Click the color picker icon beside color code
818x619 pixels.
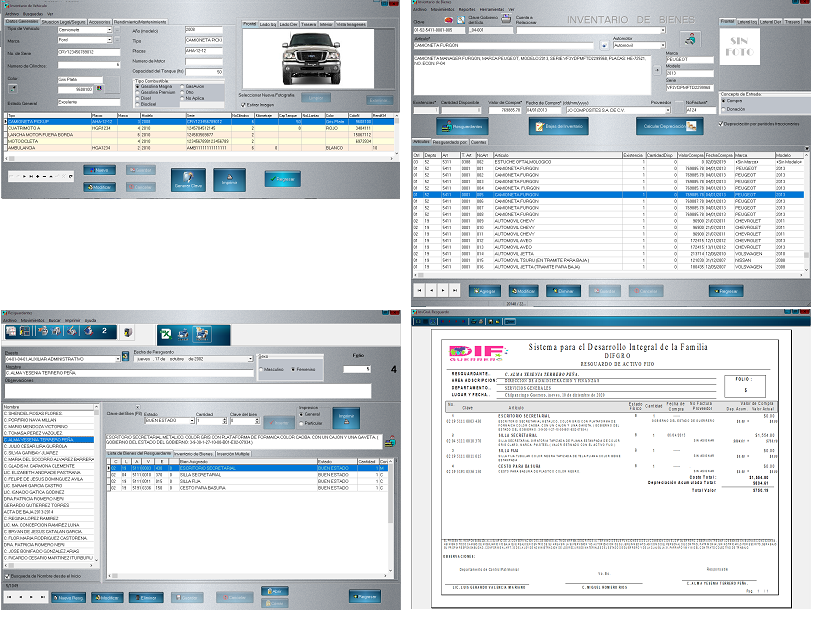pos(100,89)
